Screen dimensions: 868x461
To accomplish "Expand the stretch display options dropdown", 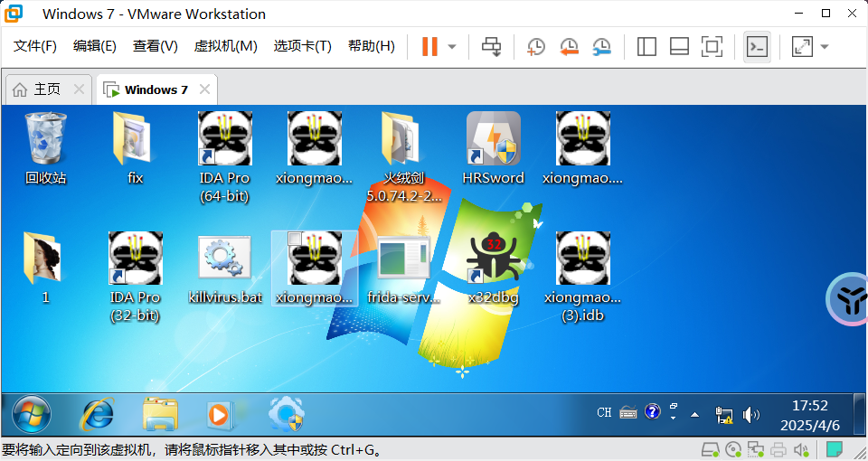I will [825, 46].
